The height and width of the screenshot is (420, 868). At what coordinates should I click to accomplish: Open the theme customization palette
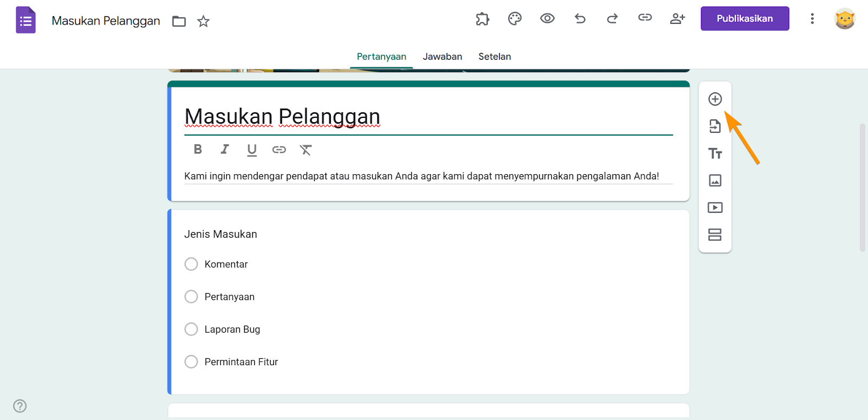[x=515, y=19]
